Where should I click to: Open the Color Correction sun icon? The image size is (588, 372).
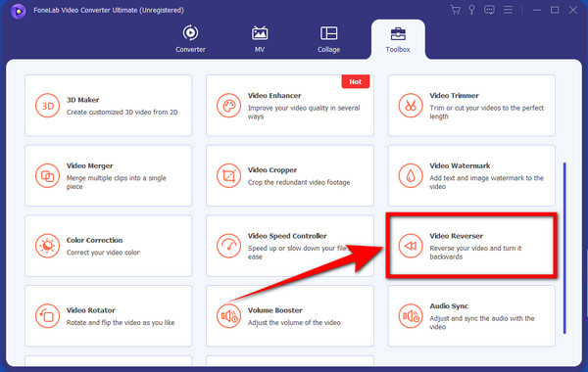click(47, 246)
